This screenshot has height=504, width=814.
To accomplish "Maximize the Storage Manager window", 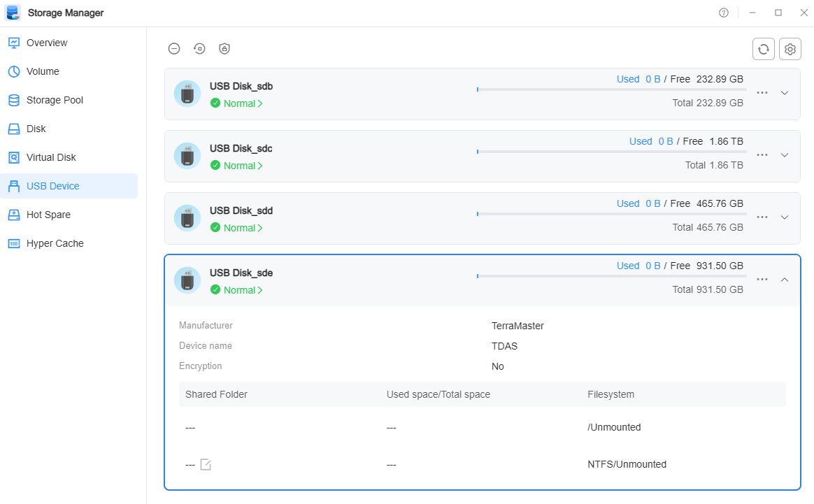I will click(x=778, y=13).
